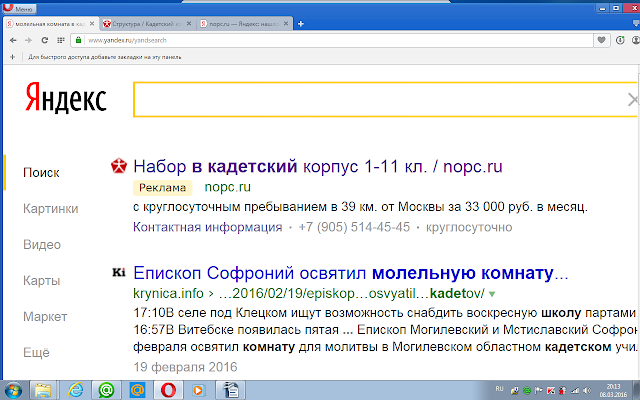Open the Карты search section

click(x=42, y=280)
